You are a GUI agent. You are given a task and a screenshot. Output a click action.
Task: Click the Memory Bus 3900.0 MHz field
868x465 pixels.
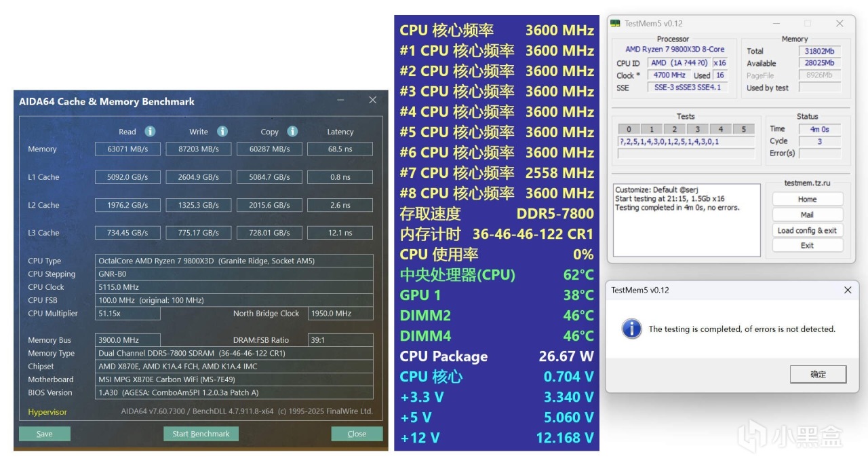coord(127,340)
